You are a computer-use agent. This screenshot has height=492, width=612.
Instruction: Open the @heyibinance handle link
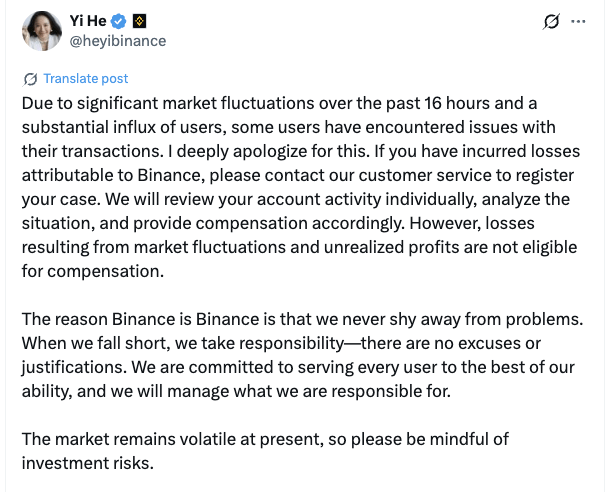(x=117, y=41)
